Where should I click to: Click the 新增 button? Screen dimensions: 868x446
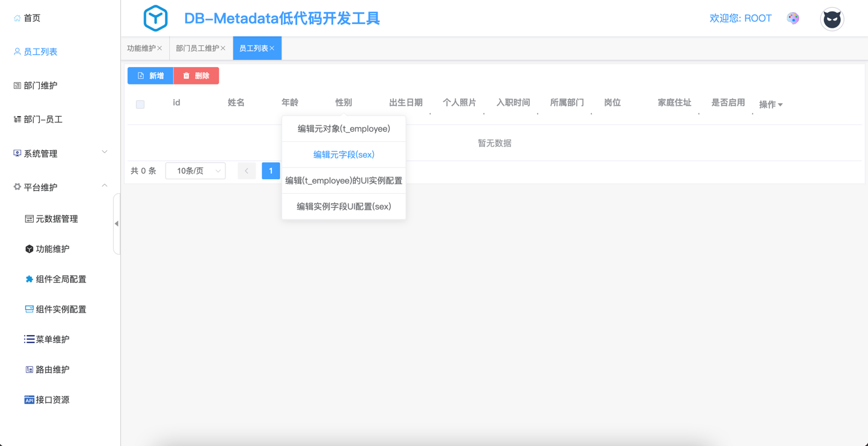pos(150,76)
